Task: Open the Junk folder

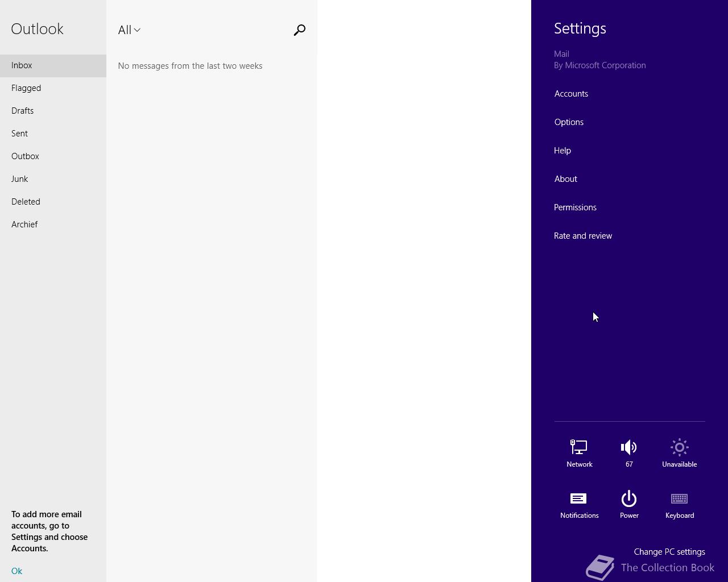Action: (53, 179)
